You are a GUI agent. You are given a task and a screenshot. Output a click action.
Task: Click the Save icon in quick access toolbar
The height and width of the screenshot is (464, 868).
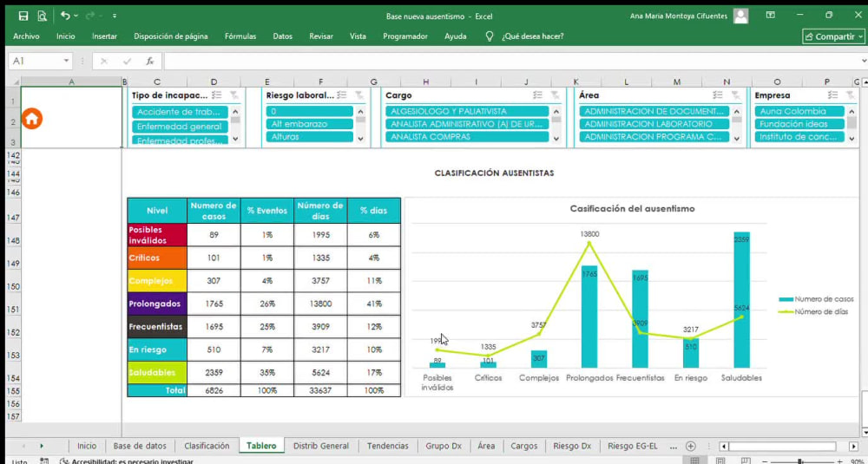(x=23, y=16)
